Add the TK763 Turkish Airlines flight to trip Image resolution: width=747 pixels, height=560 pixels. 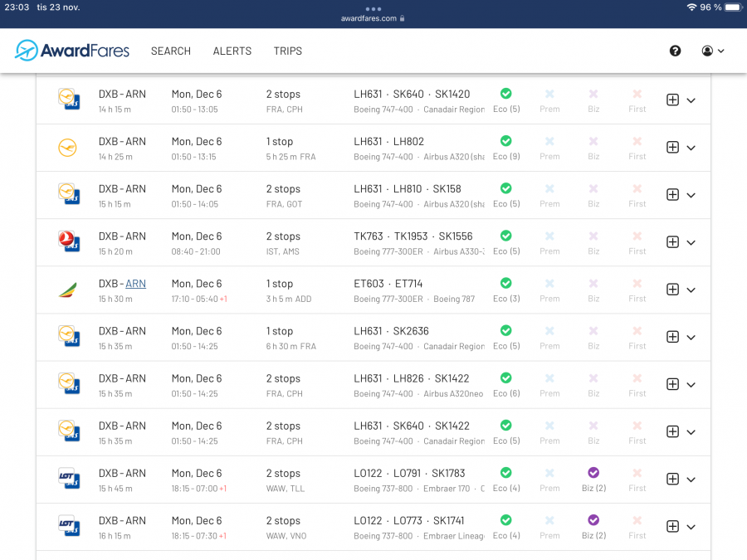(x=672, y=242)
